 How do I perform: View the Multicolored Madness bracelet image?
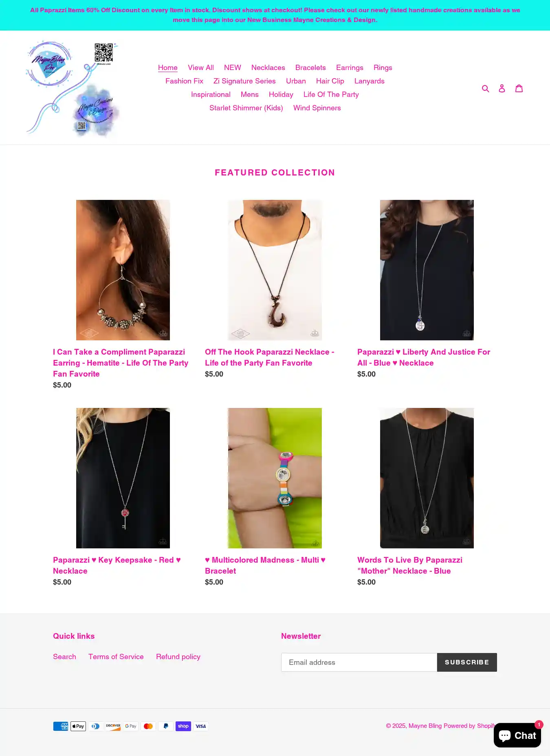tap(275, 478)
